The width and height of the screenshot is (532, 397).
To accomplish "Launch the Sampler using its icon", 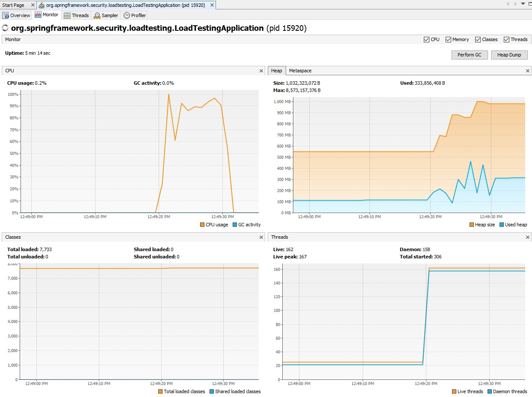I will point(98,15).
